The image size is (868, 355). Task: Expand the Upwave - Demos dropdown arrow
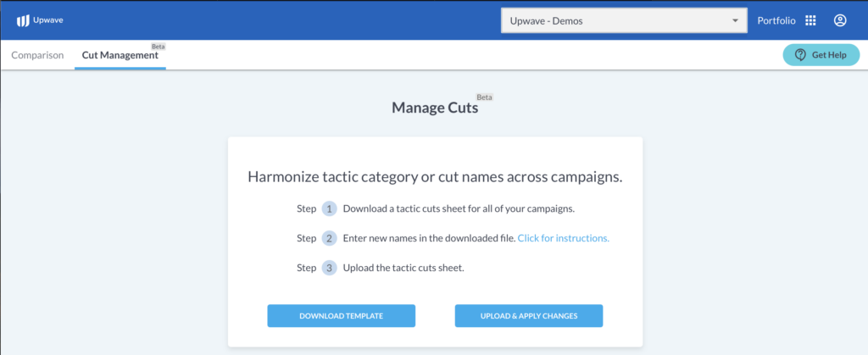[735, 21]
